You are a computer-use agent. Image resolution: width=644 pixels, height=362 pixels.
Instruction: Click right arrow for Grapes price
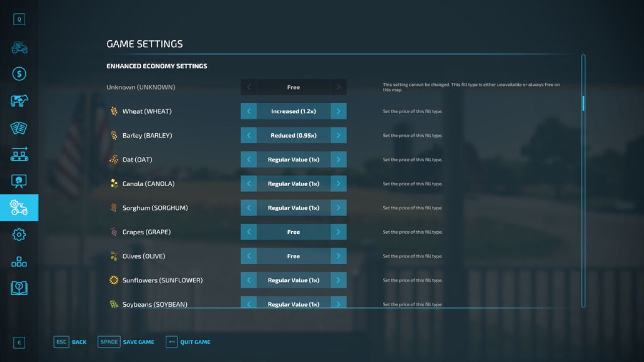coord(338,232)
